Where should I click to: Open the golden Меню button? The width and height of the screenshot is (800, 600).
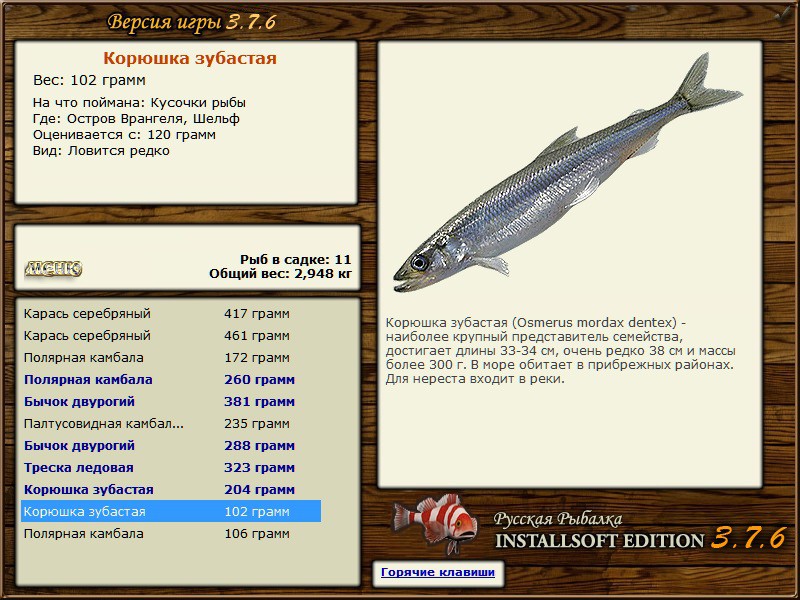(53, 268)
